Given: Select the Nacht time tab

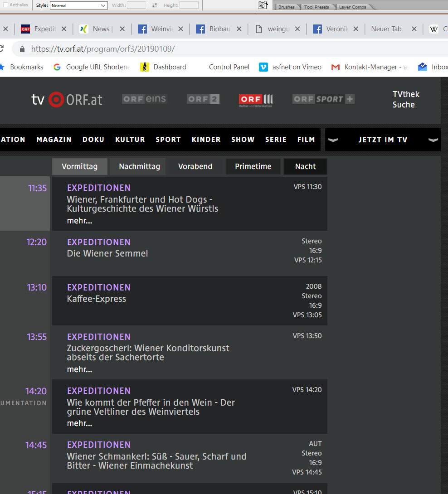Looking at the screenshot, I should coord(306,166).
